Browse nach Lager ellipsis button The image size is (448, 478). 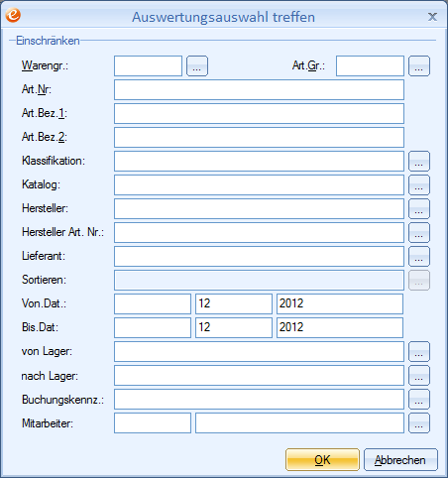click(419, 375)
